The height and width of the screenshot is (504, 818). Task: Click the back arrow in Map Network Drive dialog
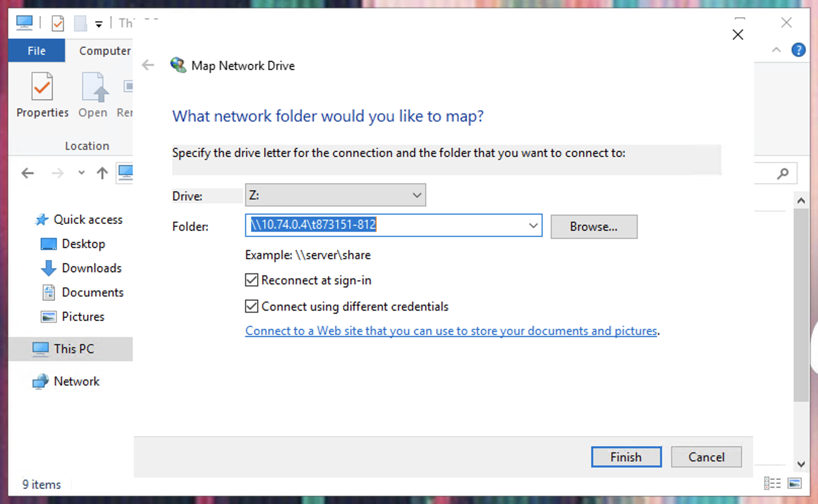click(148, 65)
